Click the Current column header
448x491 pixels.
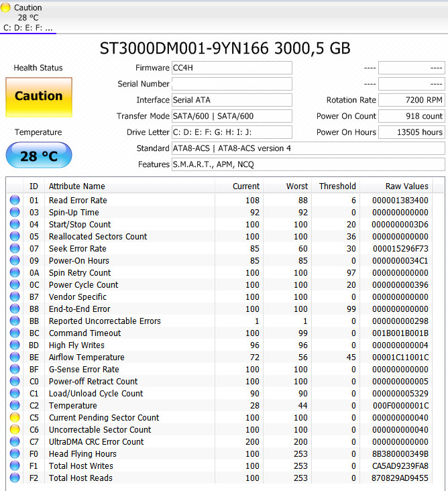(239, 186)
